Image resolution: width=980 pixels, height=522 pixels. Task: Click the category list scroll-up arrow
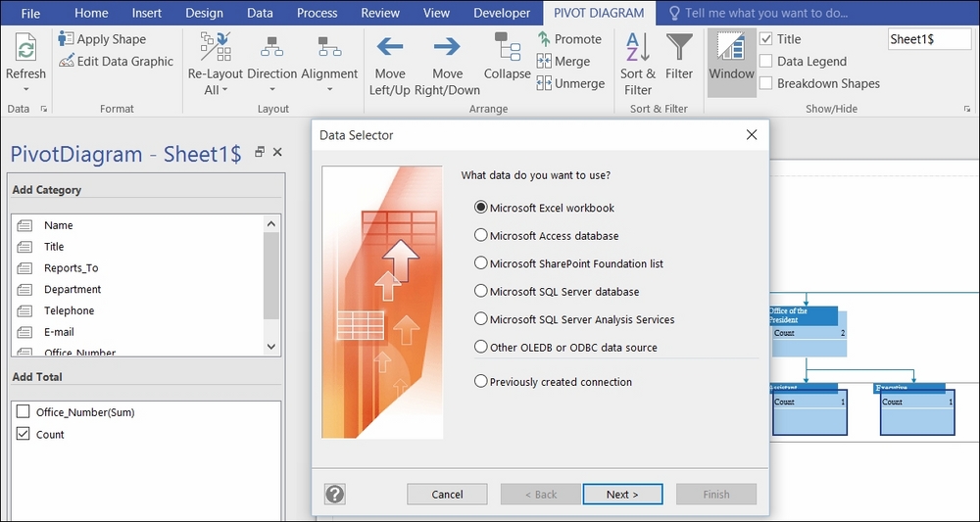[x=271, y=224]
